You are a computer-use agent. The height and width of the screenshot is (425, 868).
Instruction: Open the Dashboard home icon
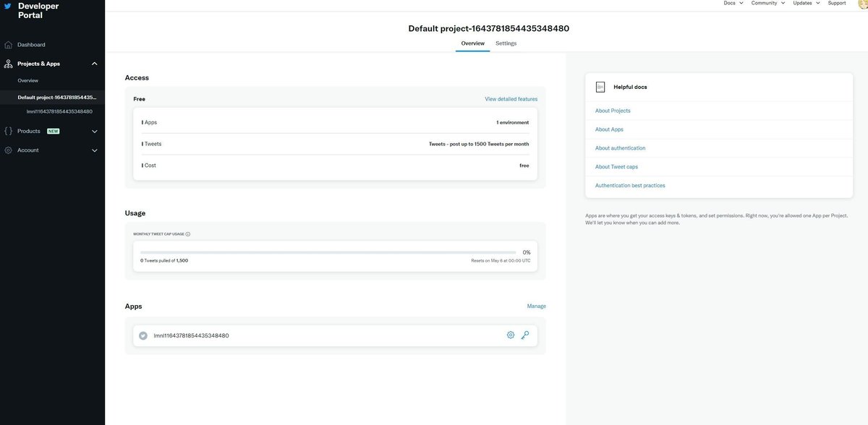click(x=9, y=45)
